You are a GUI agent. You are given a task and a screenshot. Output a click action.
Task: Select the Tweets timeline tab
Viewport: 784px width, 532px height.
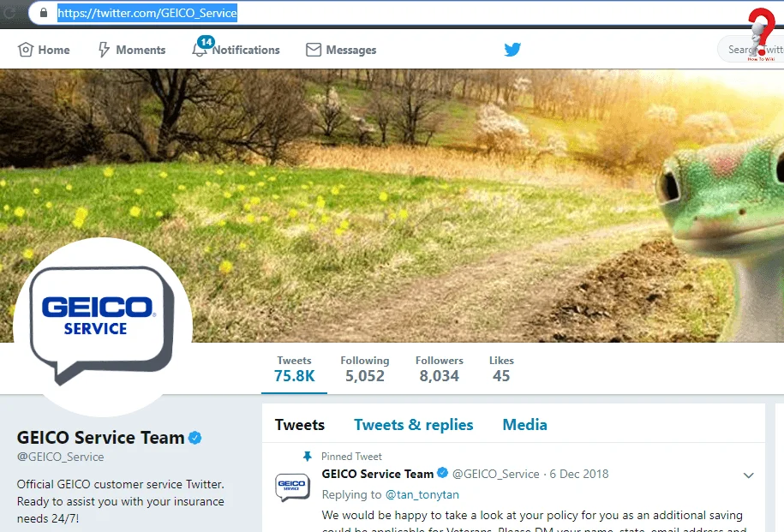tap(300, 425)
